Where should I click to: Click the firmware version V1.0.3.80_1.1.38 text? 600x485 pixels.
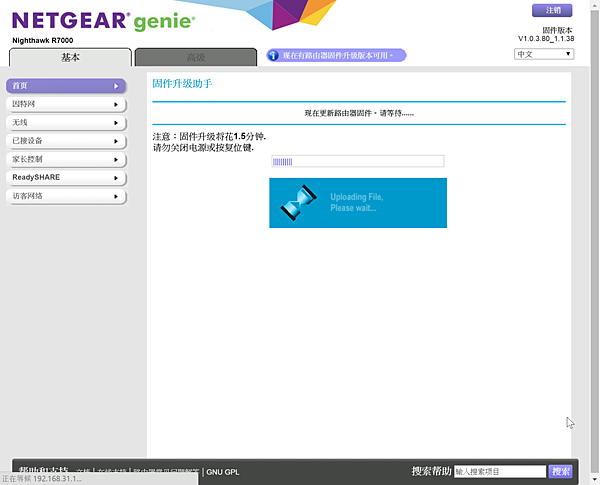(546, 39)
